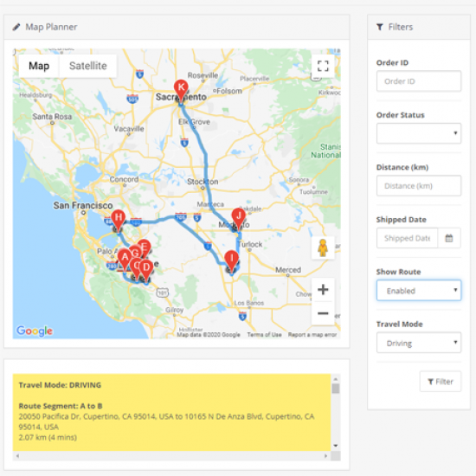Click the Map Planner panel title

click(x=51, y=27)
